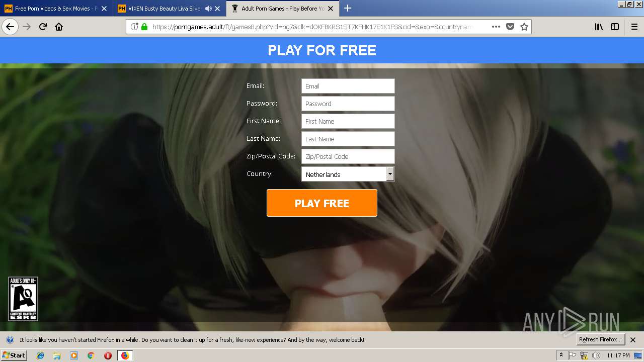Click into the Password field
The image size is (644, 362).
348,104
